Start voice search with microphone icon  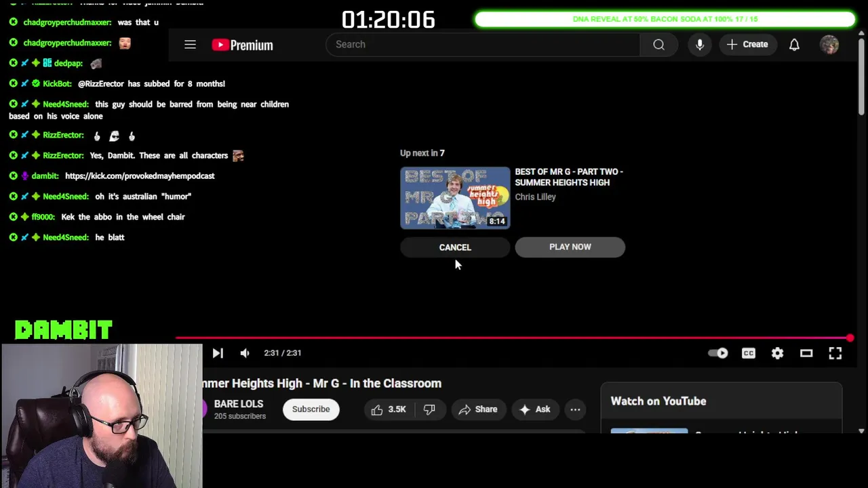700,45
